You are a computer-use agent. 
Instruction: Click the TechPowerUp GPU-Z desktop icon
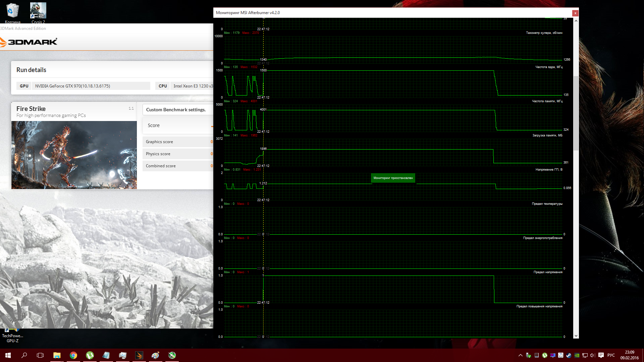tap(12, 335)
